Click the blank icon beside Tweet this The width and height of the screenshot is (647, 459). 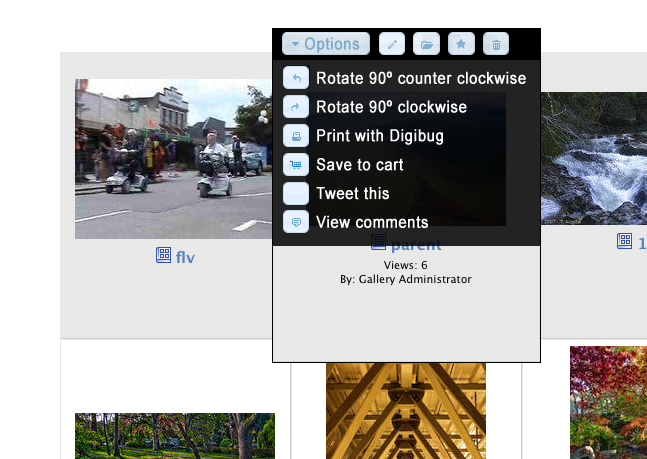tap(296, 193)
